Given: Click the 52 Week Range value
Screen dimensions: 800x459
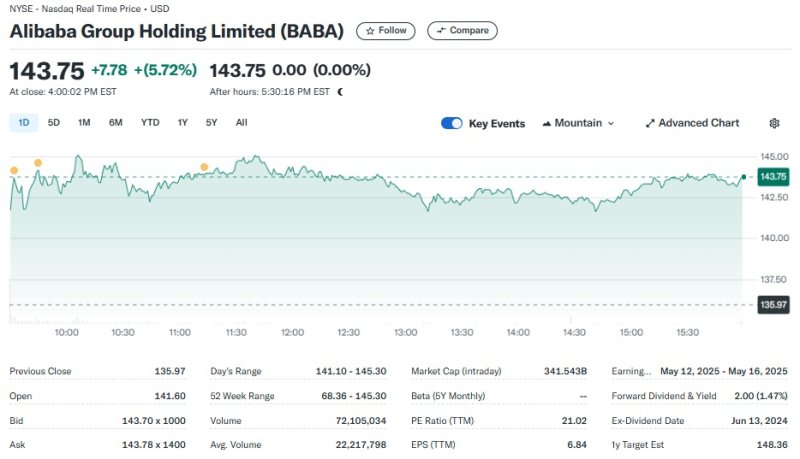Looking at the screenshot, I should [x=354, y=396].
